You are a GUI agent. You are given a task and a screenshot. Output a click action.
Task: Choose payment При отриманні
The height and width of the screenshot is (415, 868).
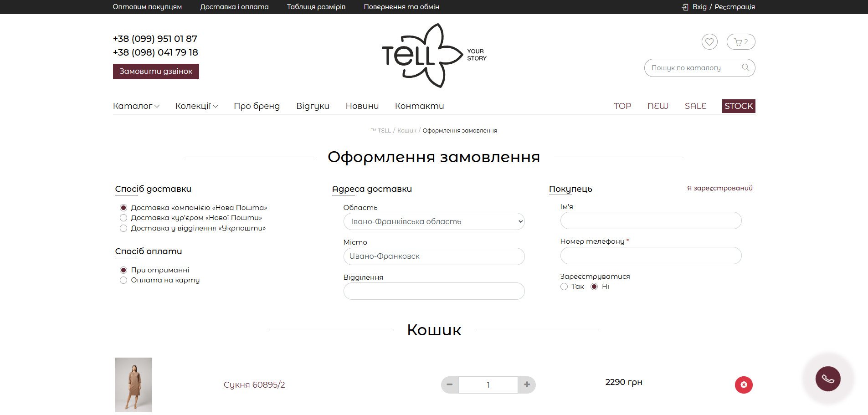123,270
